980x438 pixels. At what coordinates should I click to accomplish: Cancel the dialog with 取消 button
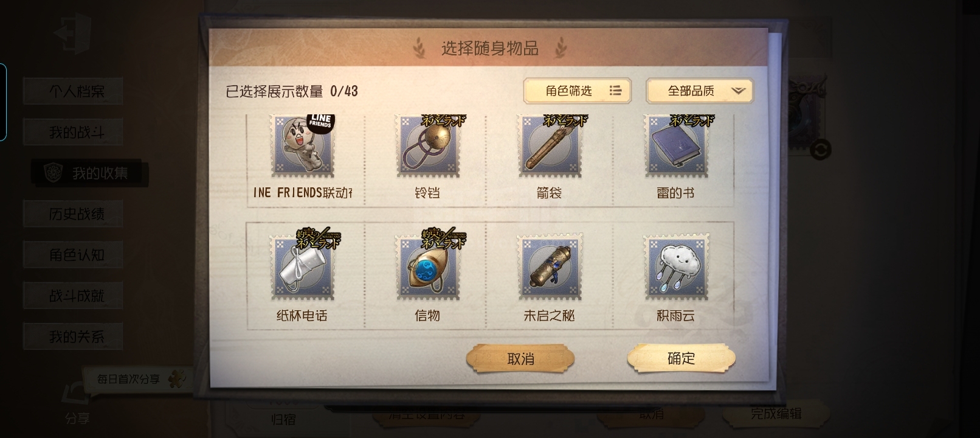coord(520,359)
